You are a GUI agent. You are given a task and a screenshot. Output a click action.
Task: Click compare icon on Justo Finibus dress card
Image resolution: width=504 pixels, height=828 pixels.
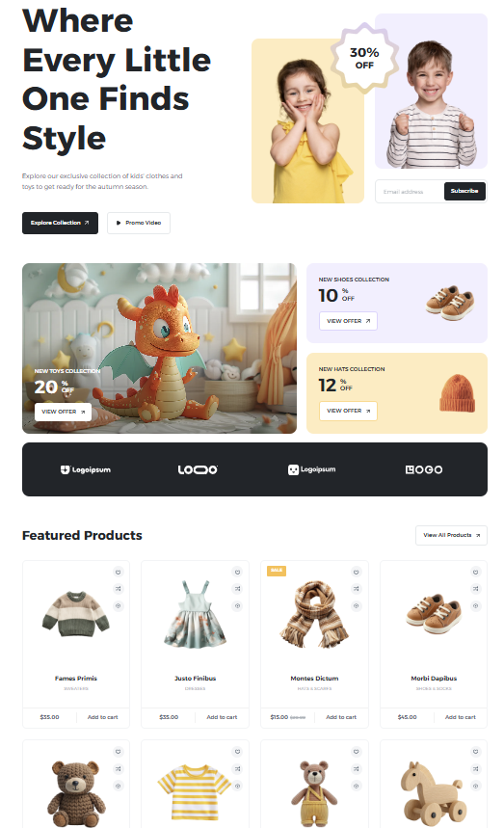tap(237, 589)
